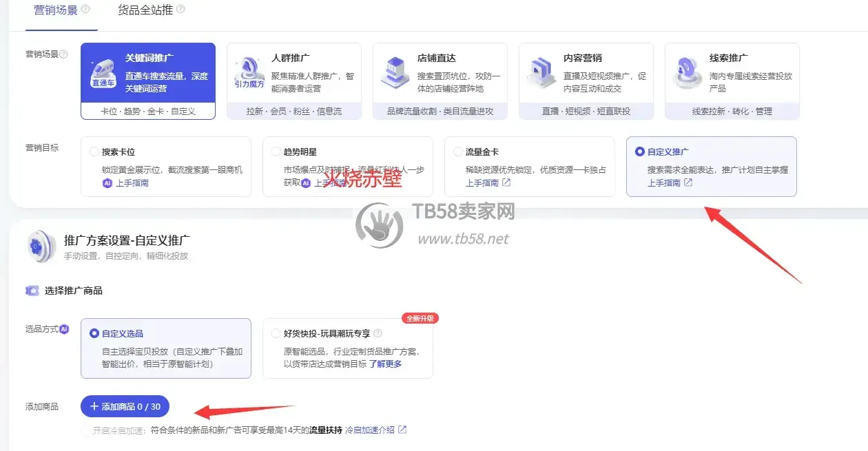Click the 添加商品 0 / 30 button
Image resolution: width=868 pixels, height=451 pixels.
(125, 406)
